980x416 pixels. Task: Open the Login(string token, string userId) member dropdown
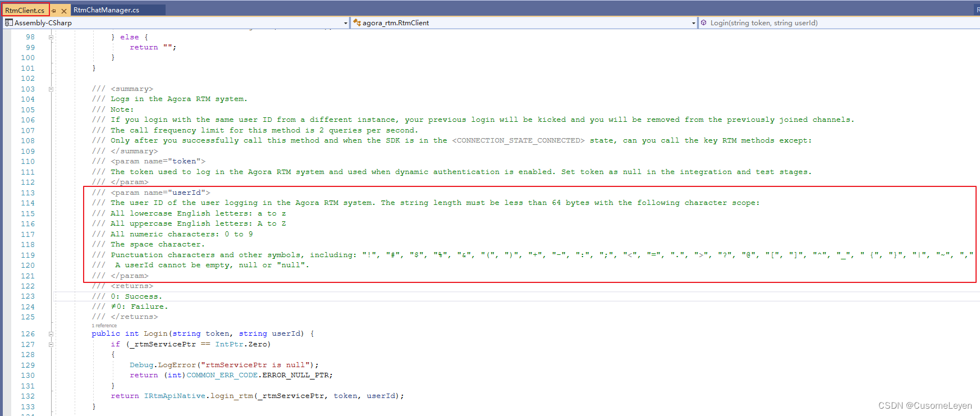tap(839, 23)
